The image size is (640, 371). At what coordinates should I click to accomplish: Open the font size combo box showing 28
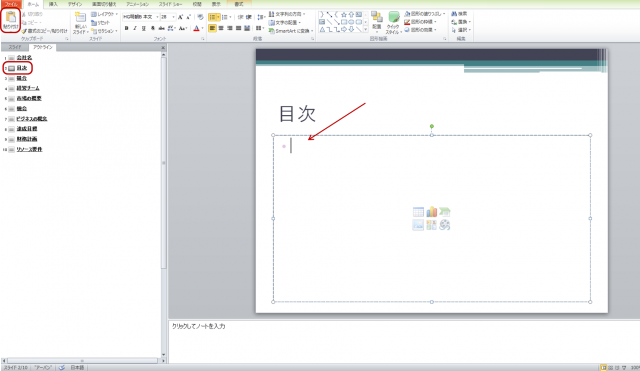click(168, 17)
